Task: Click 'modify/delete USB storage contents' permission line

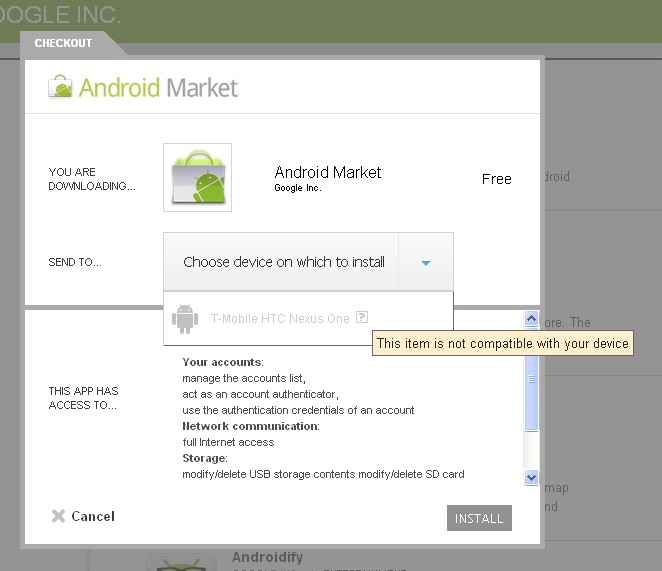Action: point(323,474)
